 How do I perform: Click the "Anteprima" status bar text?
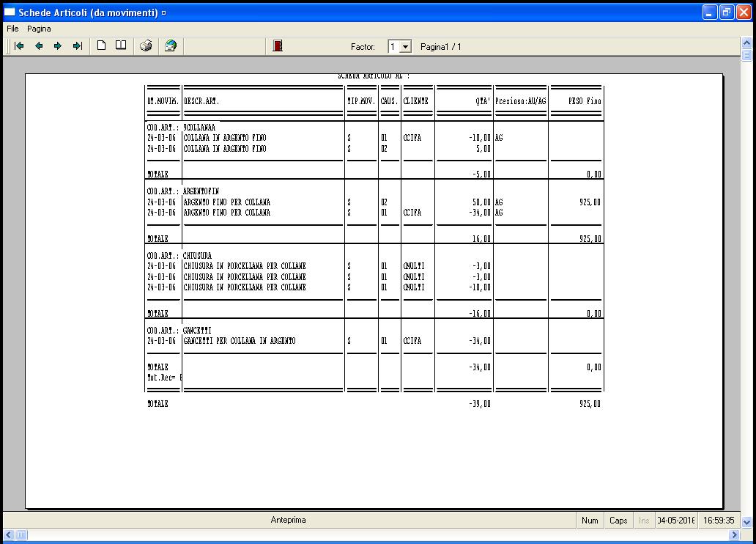tap(289, 520)
